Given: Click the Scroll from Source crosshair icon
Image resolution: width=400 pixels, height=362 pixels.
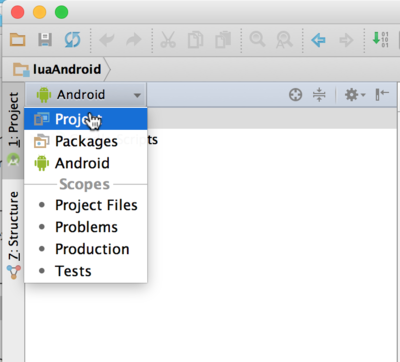Looking at the screenshot, I should pos(295,95).
